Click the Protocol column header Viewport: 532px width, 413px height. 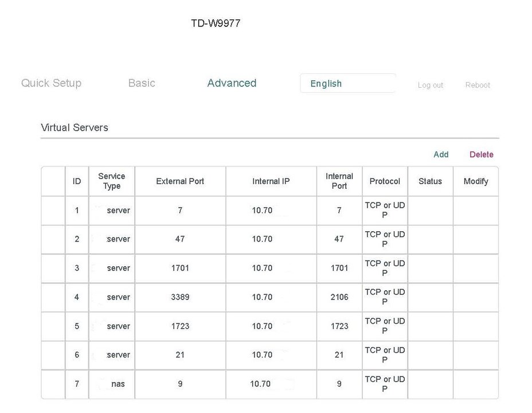coord(385,181)
